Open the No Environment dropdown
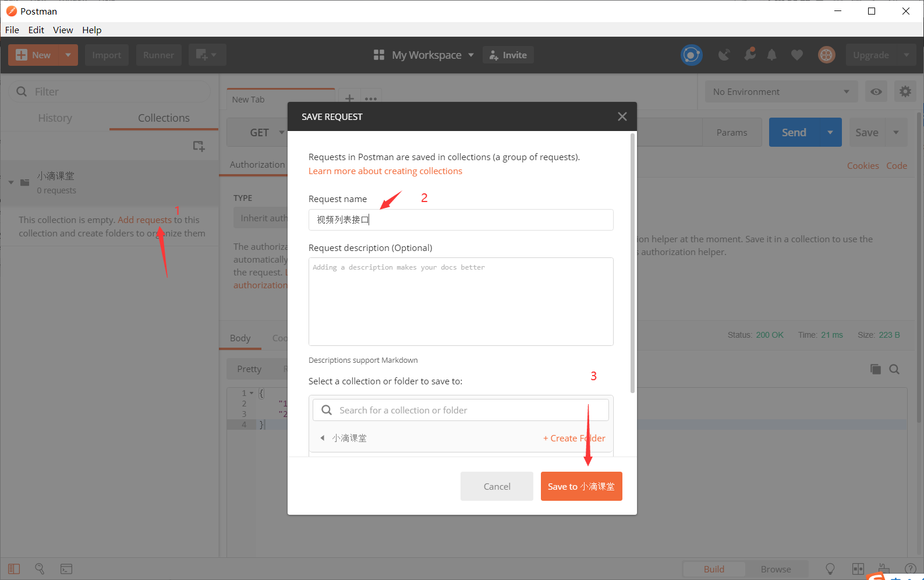Image resolution: width=924 pixels, height=580 pixels. pyautogui.click(x=781, y=91)
